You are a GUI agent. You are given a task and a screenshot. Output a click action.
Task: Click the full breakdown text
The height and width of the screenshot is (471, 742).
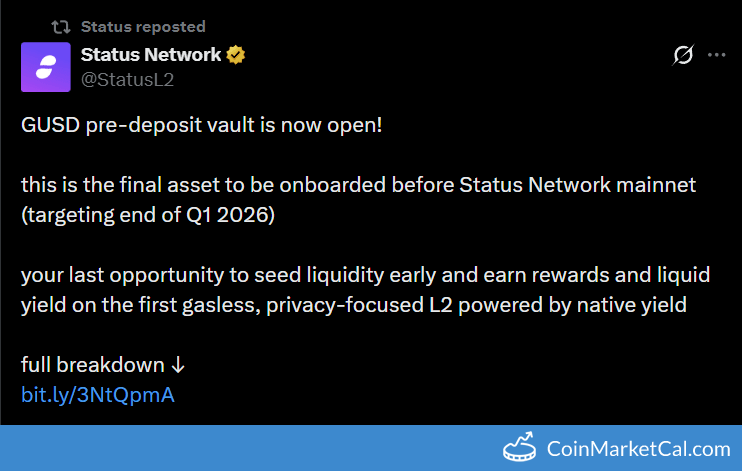pos(91,365)
